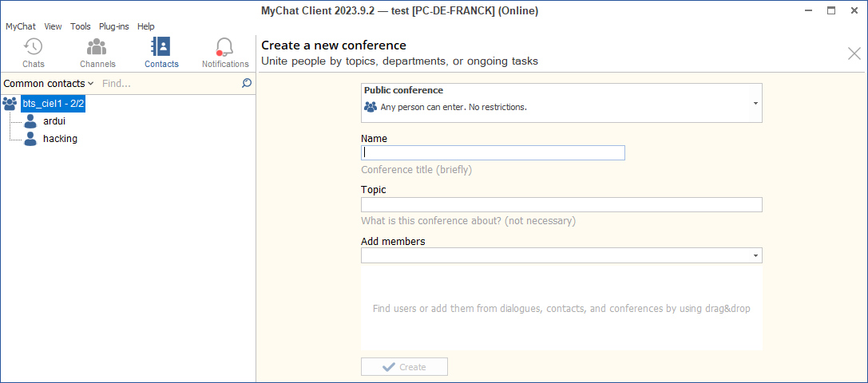The width and height of the screenshot is (868, 383).
Task: Switch to the Channels view
Action: (x=97, y=47)
